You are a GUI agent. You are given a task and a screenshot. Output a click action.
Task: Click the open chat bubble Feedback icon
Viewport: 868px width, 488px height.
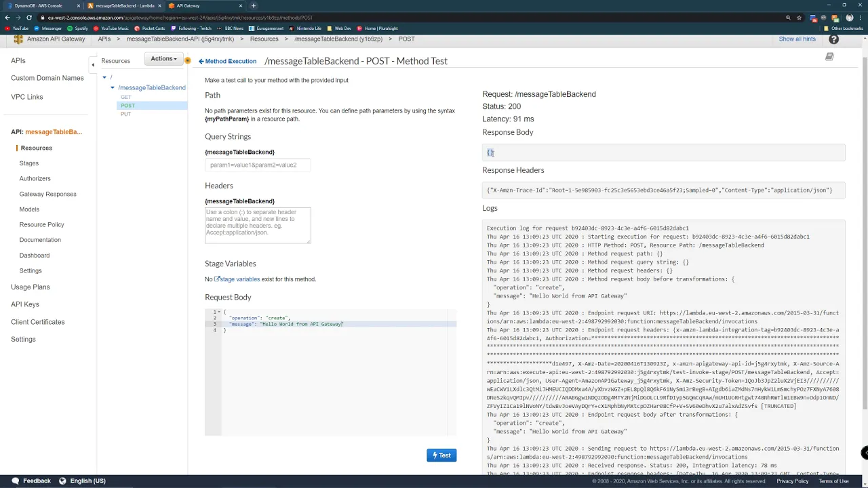(x=15, y=481)
